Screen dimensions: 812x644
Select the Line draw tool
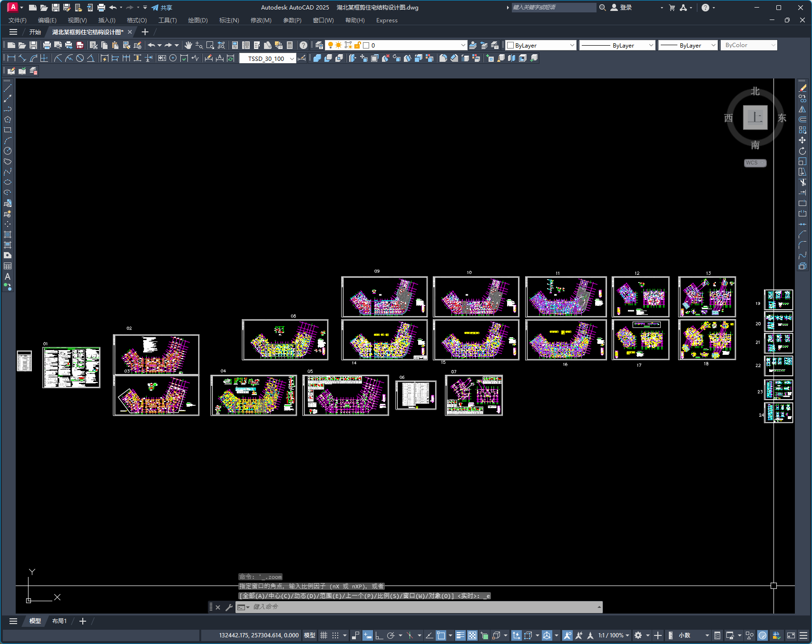pyautogui.click(x=8, y=88)
